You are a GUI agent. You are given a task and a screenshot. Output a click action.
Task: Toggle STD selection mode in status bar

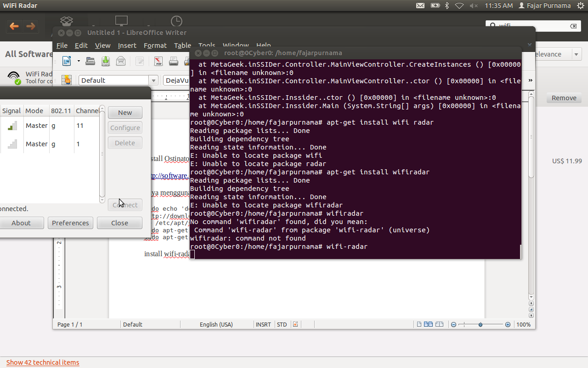pyautogui.click(x=282, y=324)
